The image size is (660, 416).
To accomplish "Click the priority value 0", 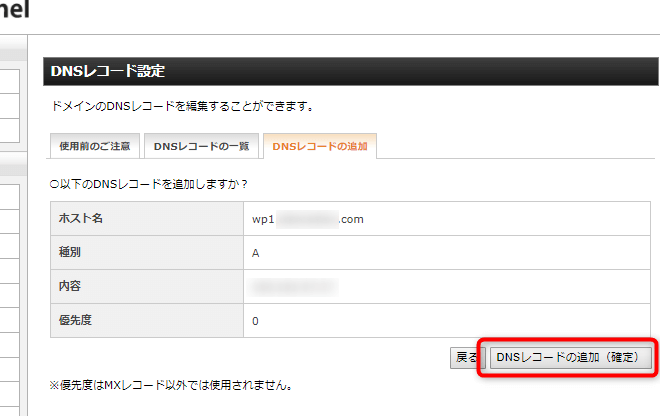I will pyautogui.click(x=256, y=321).
